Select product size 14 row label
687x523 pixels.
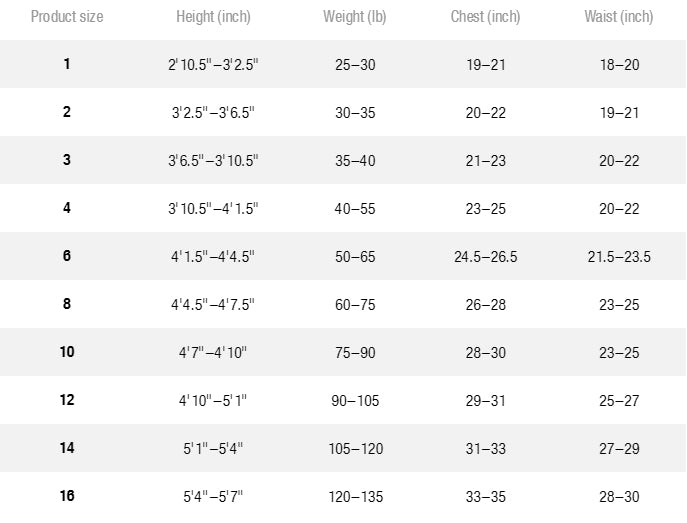(67, 448)
